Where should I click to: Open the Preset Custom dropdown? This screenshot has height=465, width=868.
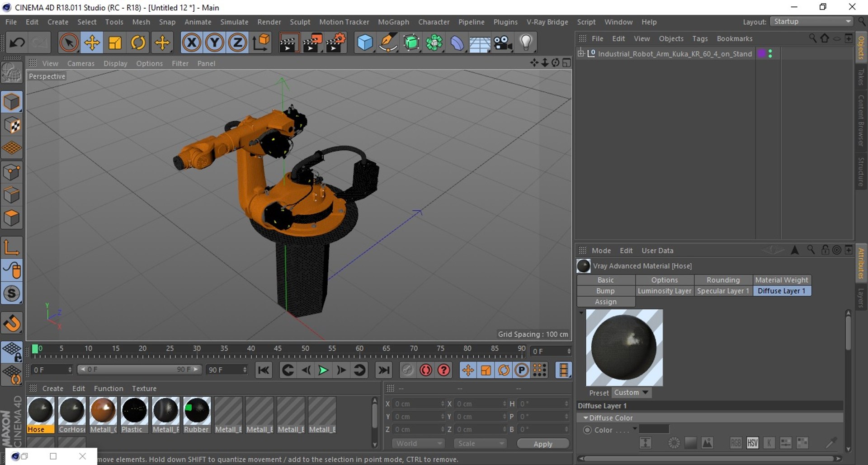pos(631,393)
